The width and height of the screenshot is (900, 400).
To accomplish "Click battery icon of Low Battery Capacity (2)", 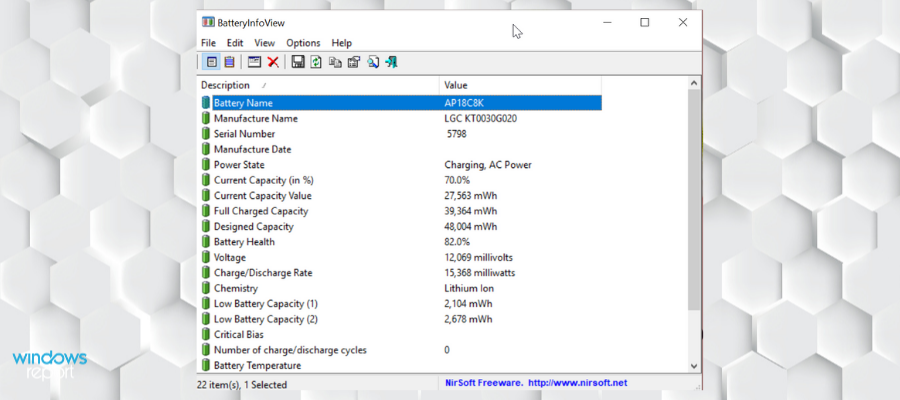I will pos(206,319).
